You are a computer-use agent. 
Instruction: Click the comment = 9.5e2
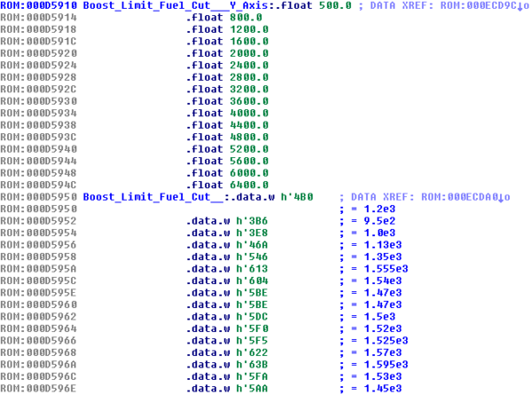[371, 219]
